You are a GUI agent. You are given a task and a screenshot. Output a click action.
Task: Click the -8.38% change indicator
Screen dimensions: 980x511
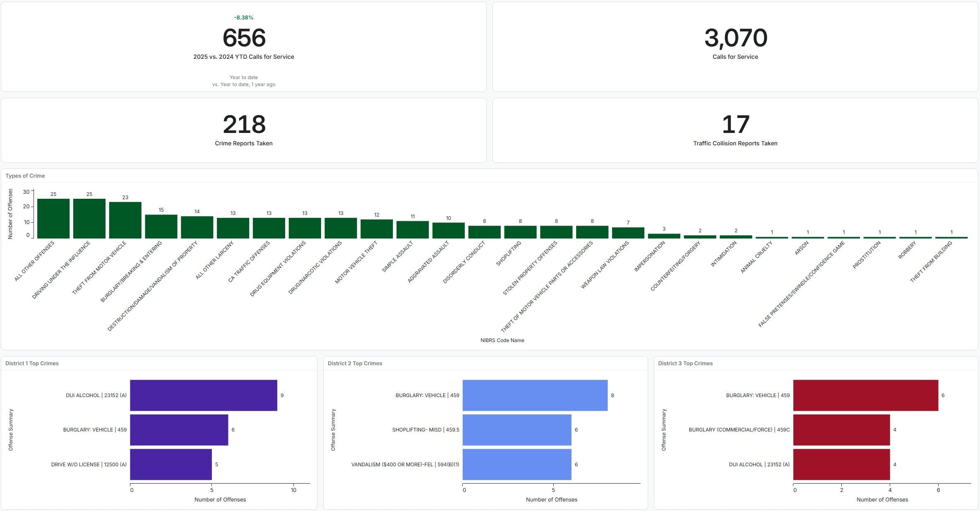(x=243, y=17)
